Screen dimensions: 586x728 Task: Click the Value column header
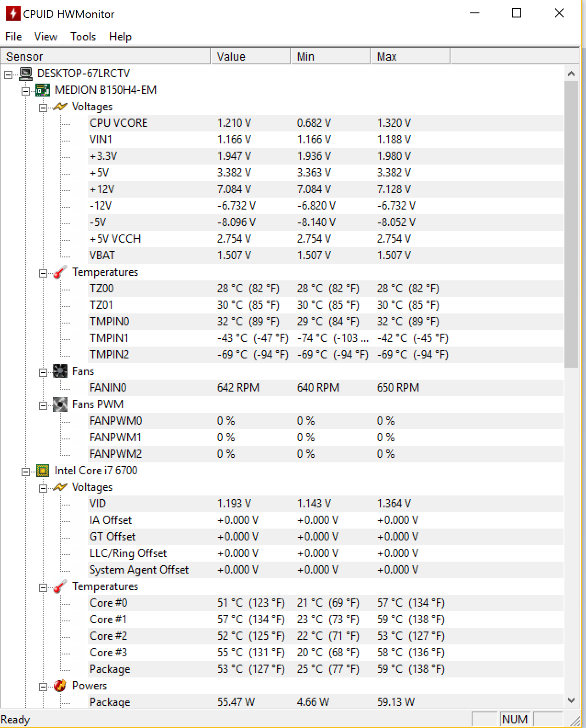click(250, 57)
